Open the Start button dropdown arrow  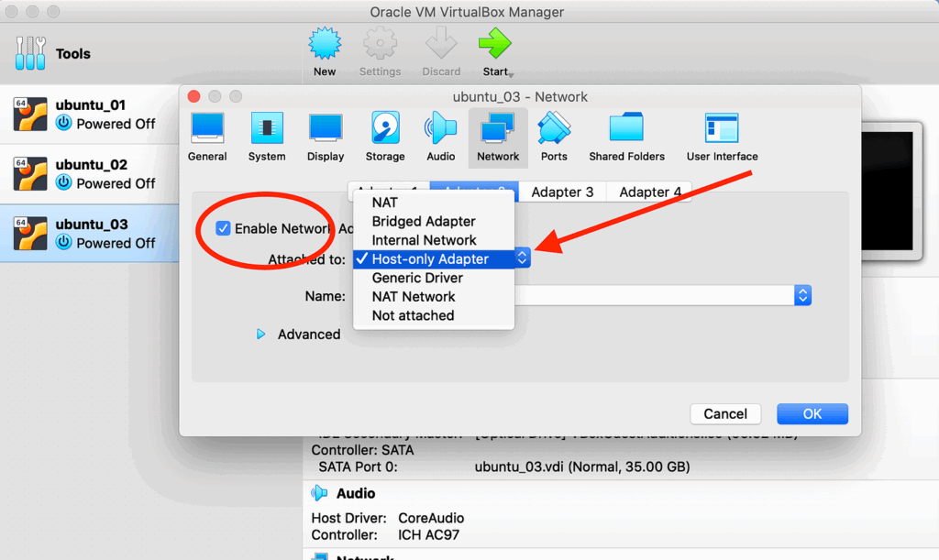click(x=511, y=75)
